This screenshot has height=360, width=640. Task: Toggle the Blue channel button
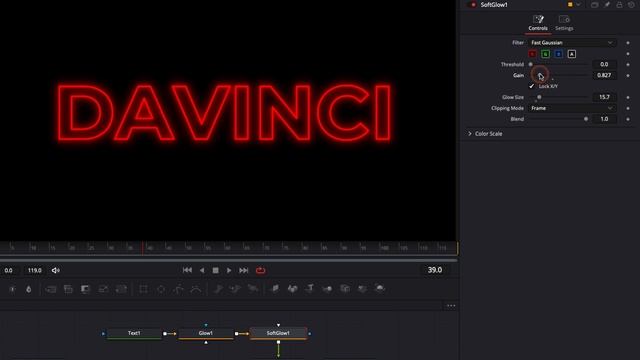tap(559, 54)
